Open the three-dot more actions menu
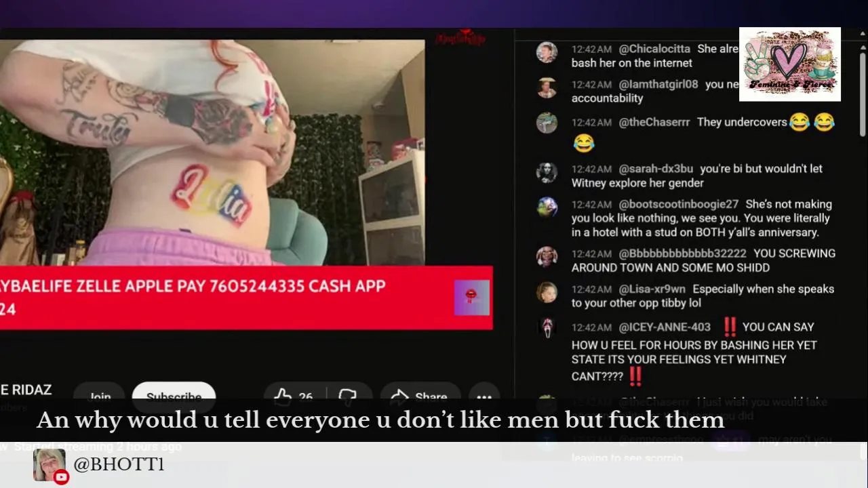 click(x=484, y=398)
